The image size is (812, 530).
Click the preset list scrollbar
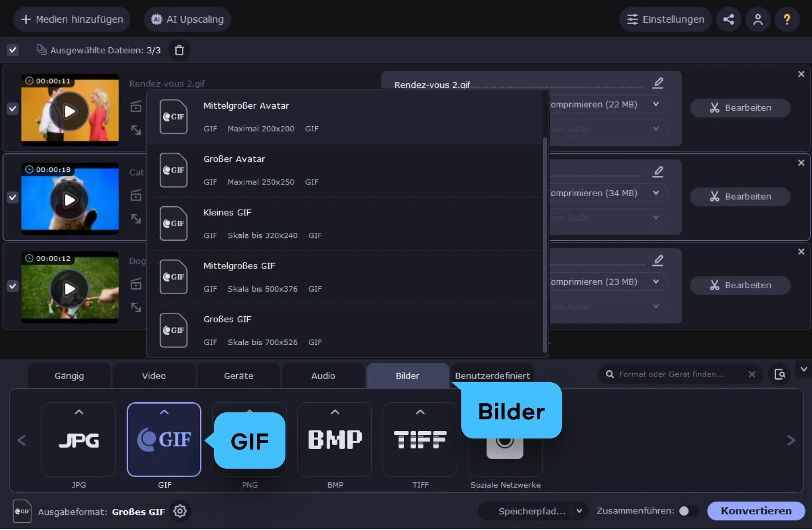pos(545,245)
